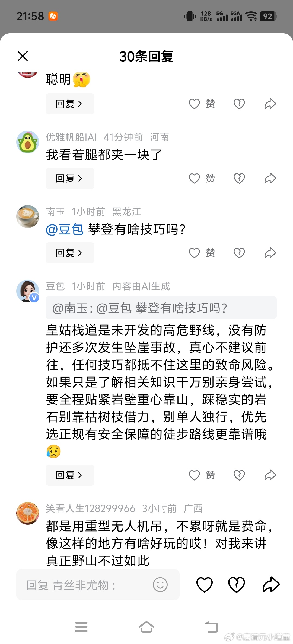This screenshot has width=293, height=644.
Task: Open emoji picker in reply box
Action: [160, 585]
